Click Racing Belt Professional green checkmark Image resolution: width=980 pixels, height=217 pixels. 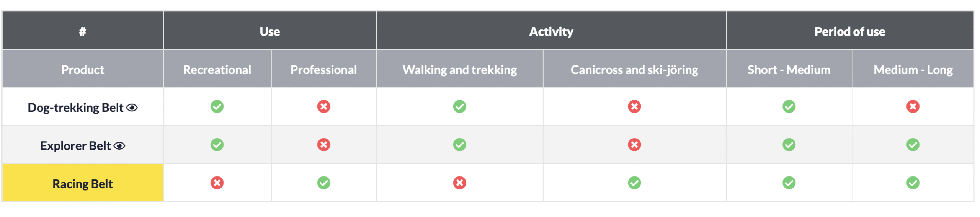click(x=323, y=183)
